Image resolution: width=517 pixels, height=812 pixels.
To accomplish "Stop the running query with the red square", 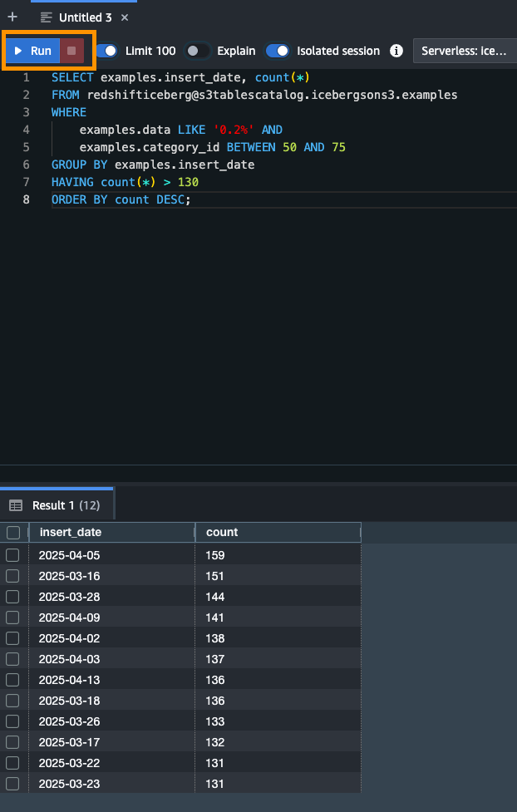I will pos(72,51).
